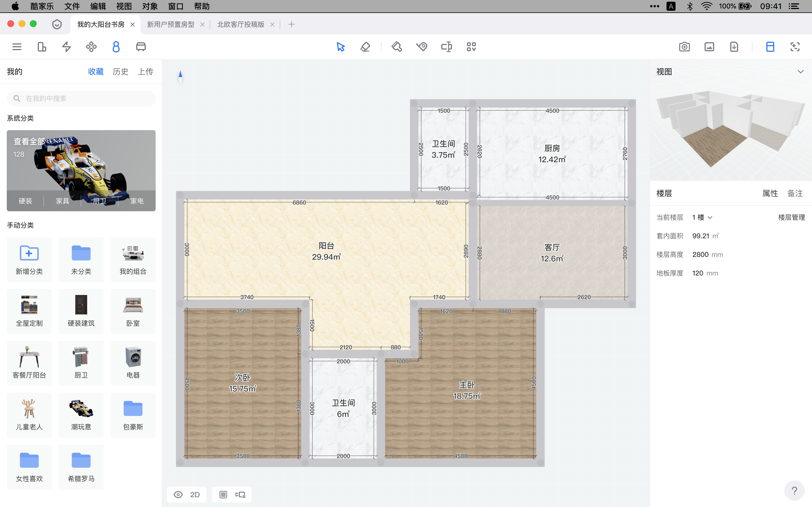Click the file download icon
This screenshot has height=507, width=812.
click(734, 46)
